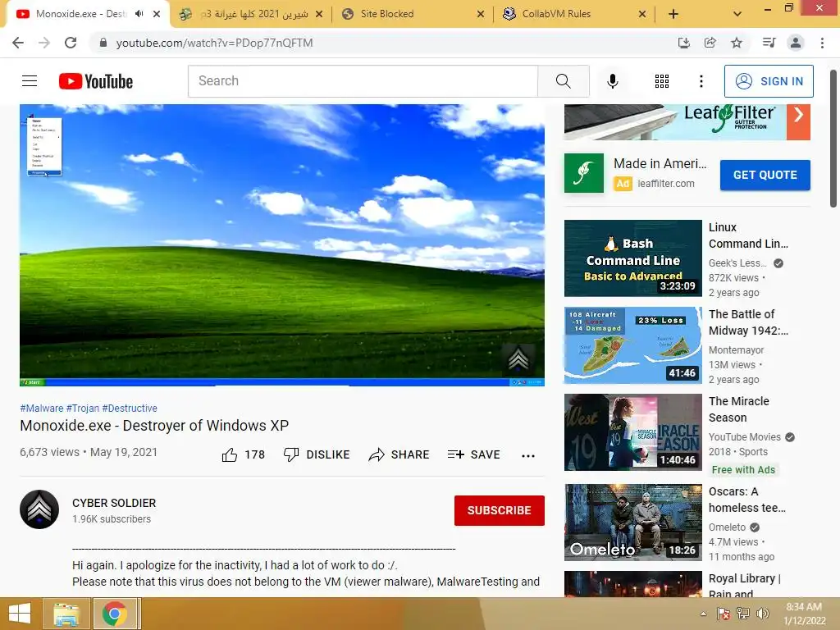
Task: Open YouTube settings three-dot menu
Action: (x=701, y=81)
